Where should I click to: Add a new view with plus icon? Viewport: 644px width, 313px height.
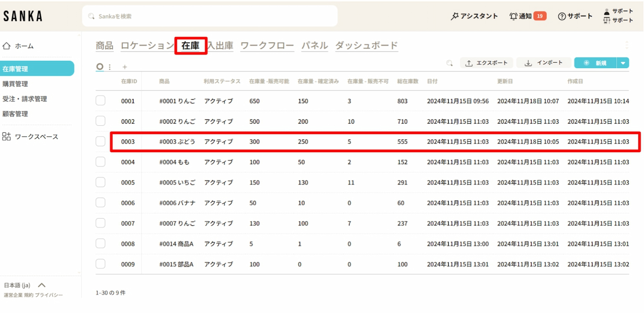coord(125,67)
